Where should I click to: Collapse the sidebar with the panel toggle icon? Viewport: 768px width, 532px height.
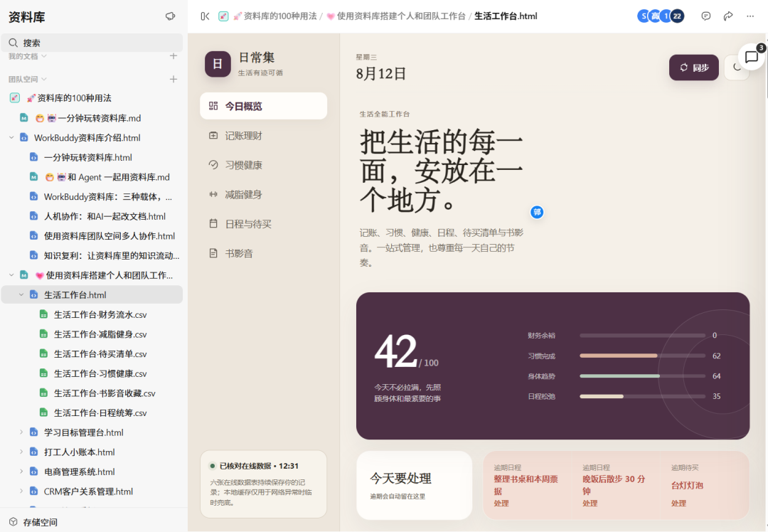(x=206, y=16)
